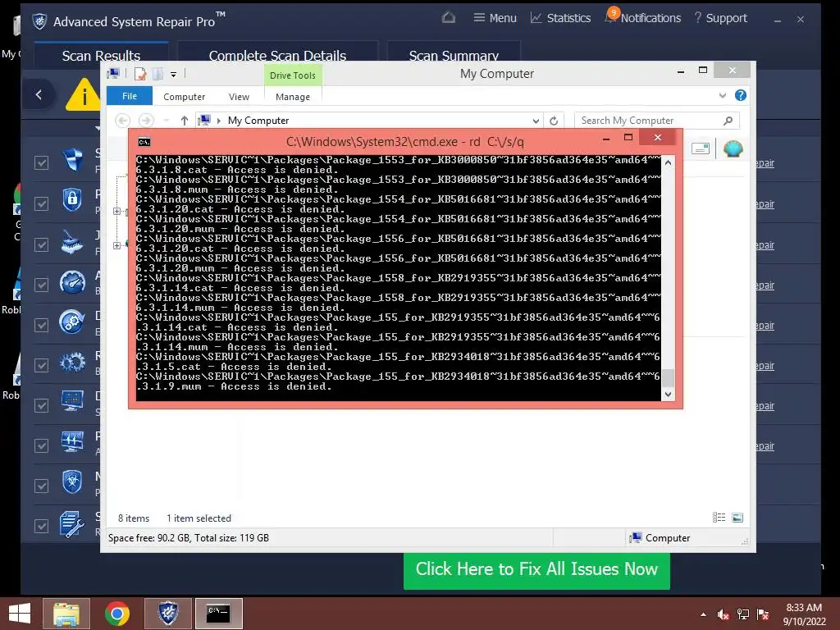Click the Repair link in the speedometer row
The width and height of the screenshot is (840, 630).
(x=765, y=285)
